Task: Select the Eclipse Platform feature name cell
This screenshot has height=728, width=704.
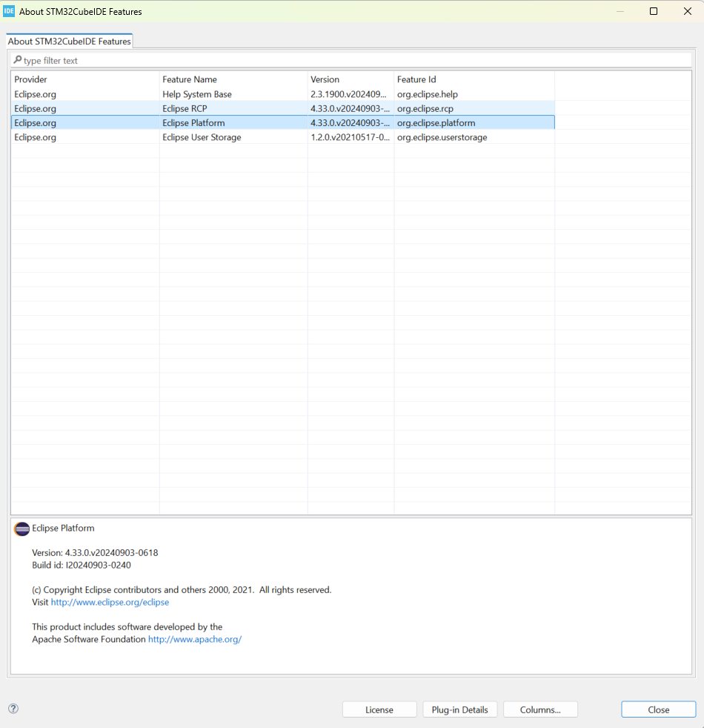Action: point(193,123)
